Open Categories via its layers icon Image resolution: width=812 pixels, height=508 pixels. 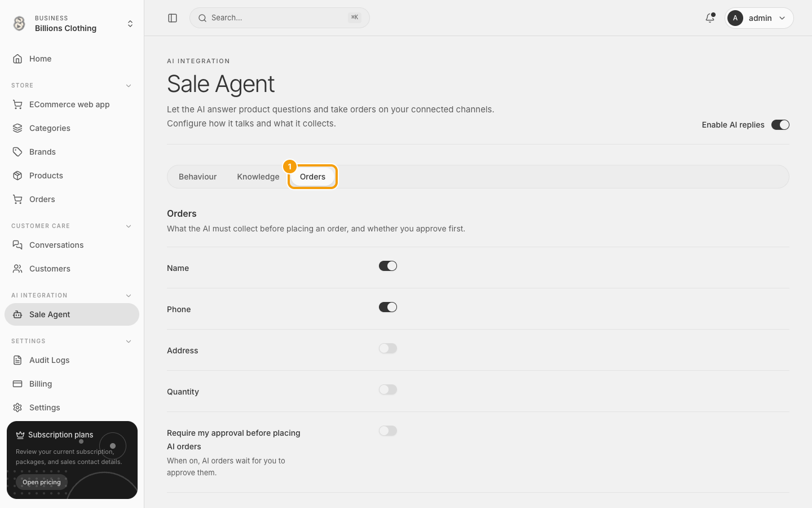pyautogui.click(x=17, y=128)
